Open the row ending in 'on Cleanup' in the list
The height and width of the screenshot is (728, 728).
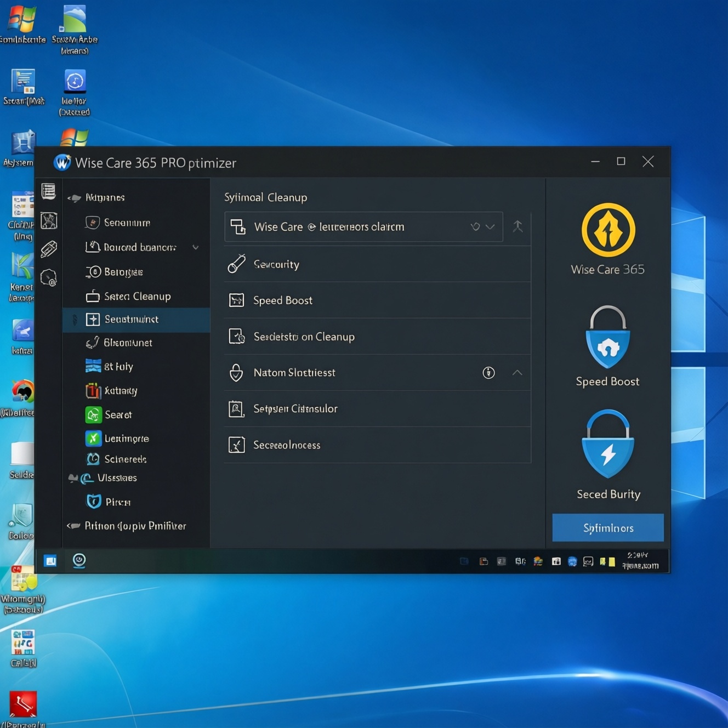[377, 337]
